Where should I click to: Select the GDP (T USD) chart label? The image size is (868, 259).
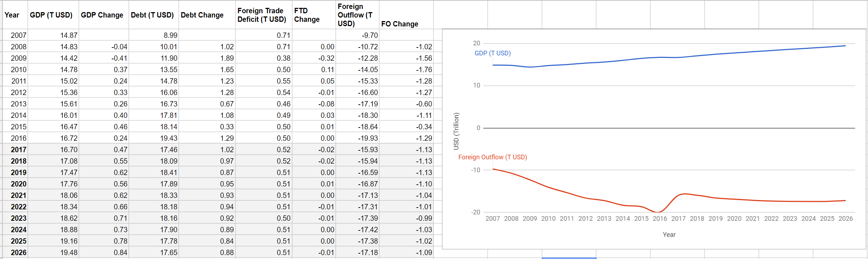point(492,53)
